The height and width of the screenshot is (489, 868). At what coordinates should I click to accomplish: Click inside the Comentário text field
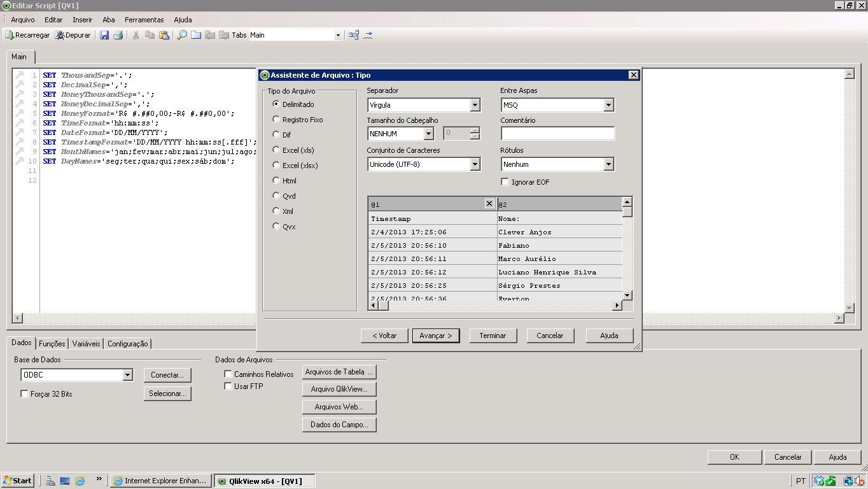click(x=557, y=134)
